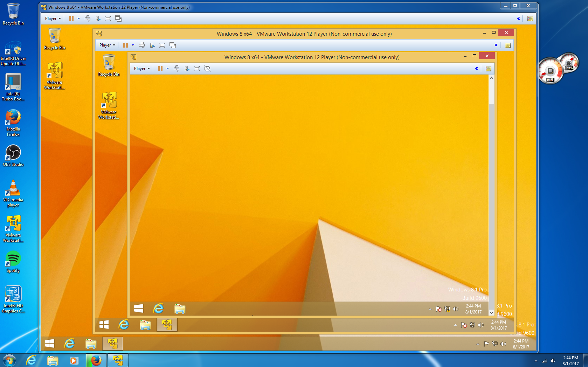Enter full screen mode in second-level VMware toolbar
588x367 pixels.
(162, 45)
